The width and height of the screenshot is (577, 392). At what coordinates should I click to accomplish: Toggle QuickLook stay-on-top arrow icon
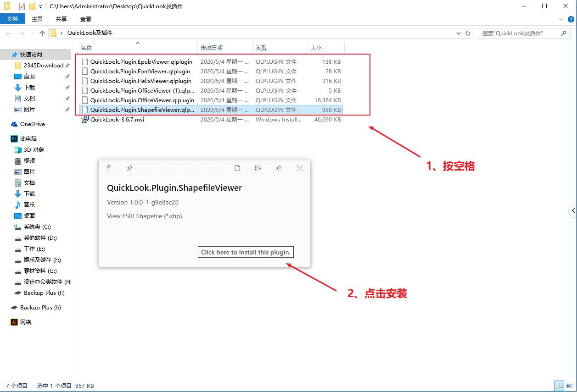[x=109, y=168]
